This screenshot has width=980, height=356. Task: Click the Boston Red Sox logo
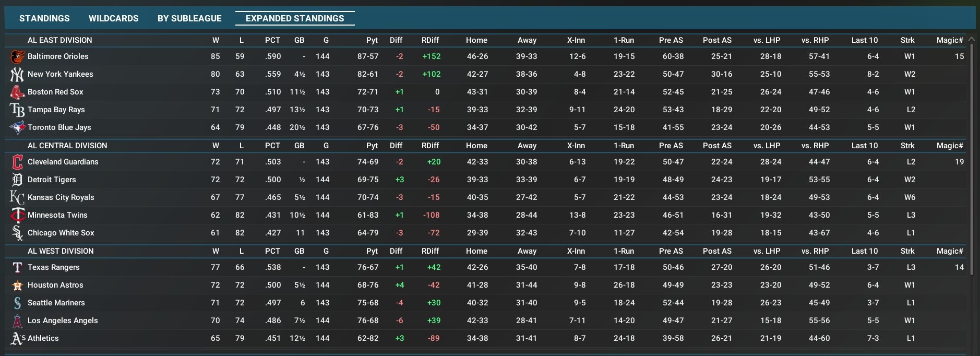[x=17, y=92]
